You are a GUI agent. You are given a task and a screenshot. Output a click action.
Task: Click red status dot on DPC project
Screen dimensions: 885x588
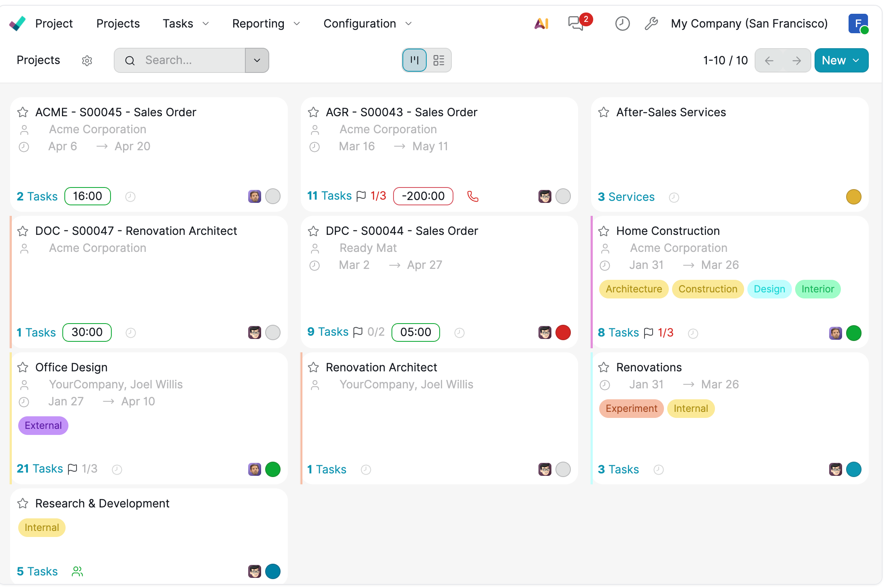click(x=563, y=332)
